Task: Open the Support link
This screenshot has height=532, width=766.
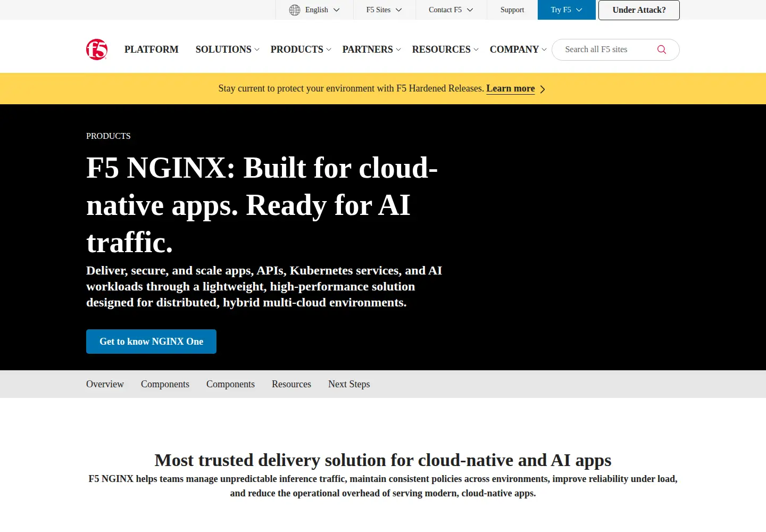Action: click(x=512, y=10)
